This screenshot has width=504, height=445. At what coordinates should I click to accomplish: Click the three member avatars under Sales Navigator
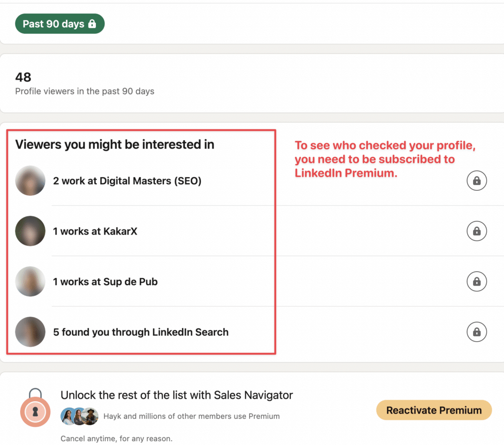pyautogui.click(x=79, y=416)
